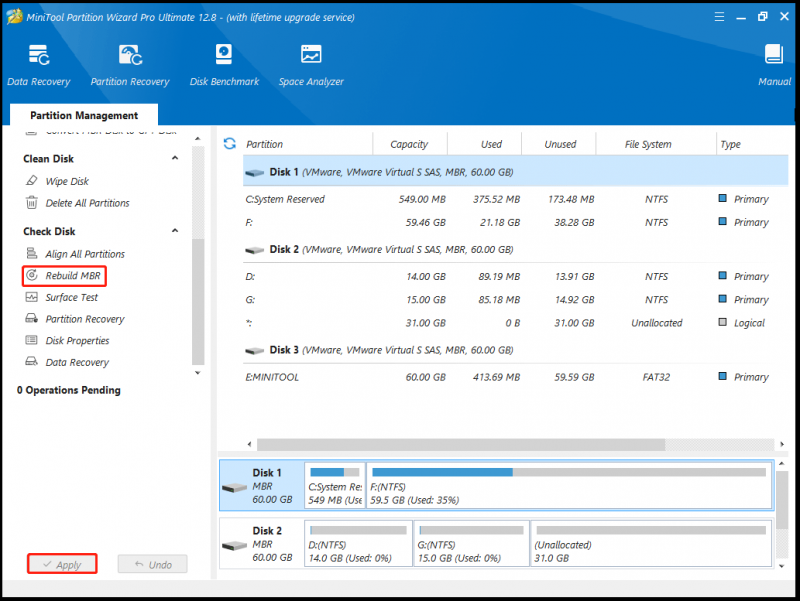
Task: Open Space Analyzer tool
Action: (311, 65)
